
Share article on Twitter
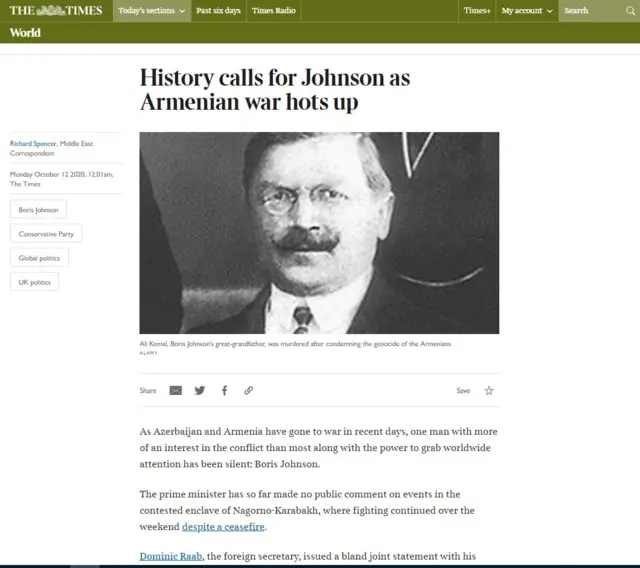pos(200,390)
